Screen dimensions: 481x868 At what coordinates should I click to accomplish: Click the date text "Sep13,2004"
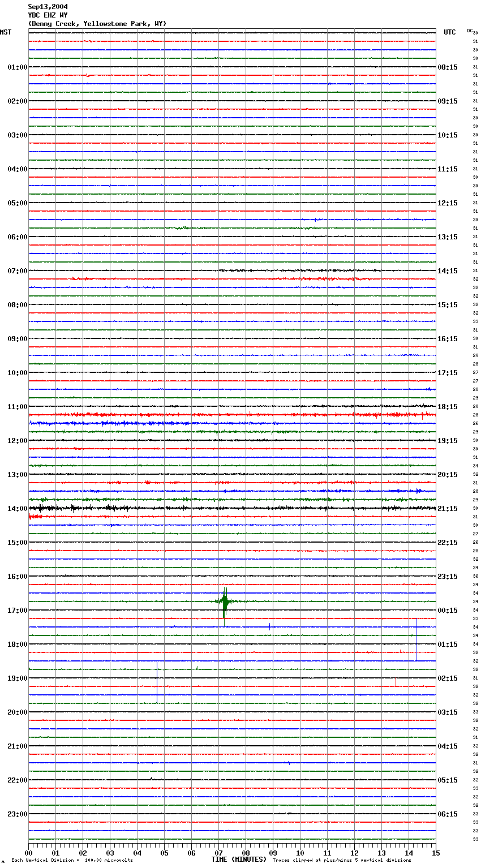pos(48,7)
